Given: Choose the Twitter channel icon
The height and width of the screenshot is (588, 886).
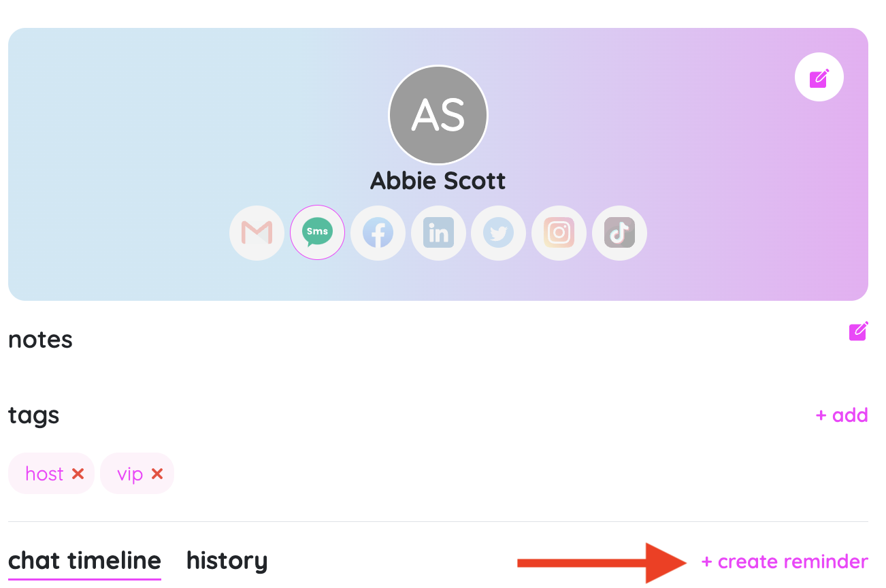Looking at the screenshot, I should (498, 233).
